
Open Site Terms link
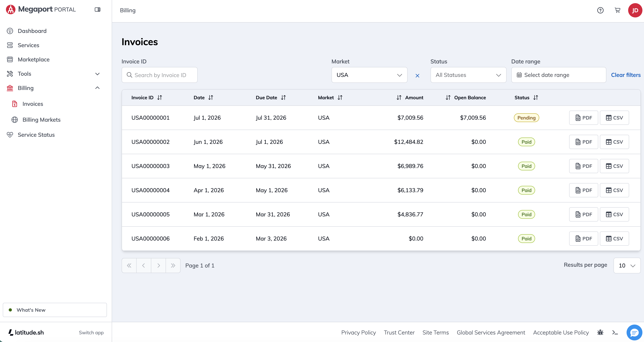coord(435,332)
